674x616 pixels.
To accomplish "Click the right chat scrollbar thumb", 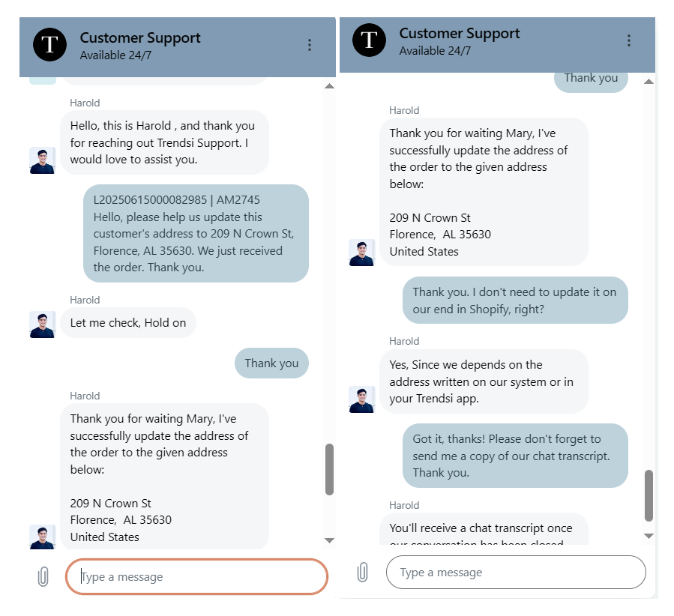I will 649,495.
